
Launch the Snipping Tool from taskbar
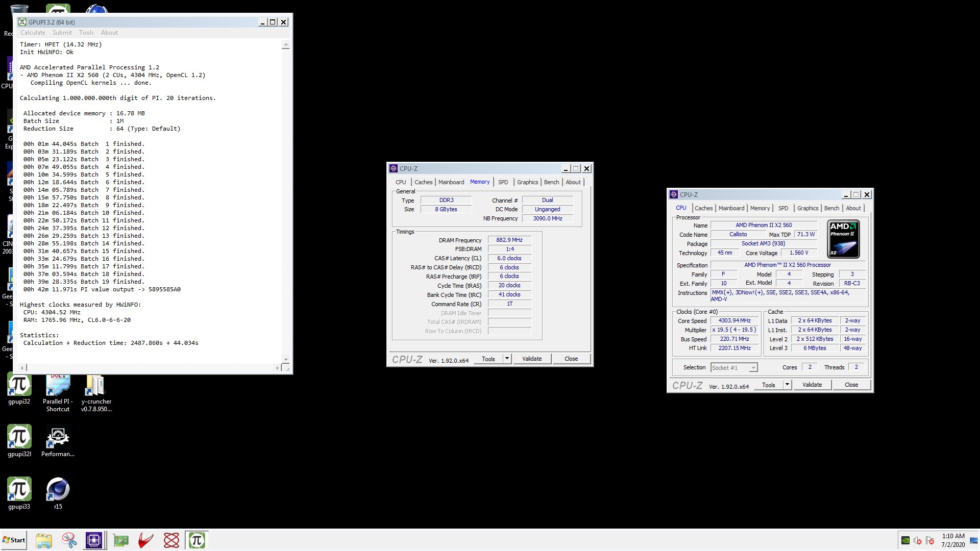coord(69,540)
